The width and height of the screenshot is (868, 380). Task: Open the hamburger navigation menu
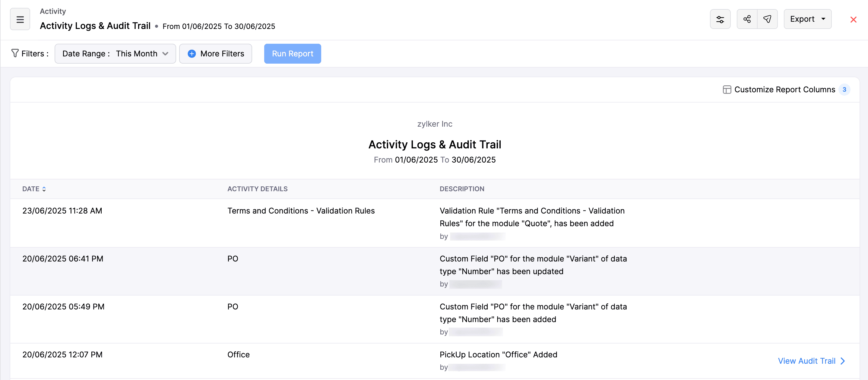click(x=20, y=19)
